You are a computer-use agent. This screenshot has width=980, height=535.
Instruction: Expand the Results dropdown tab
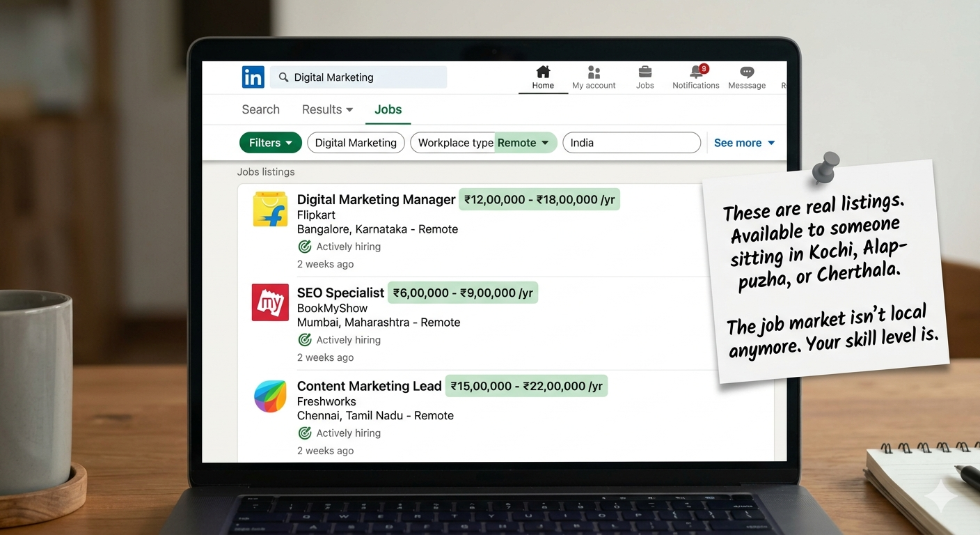pyautogui.click(x=327, y=109)
